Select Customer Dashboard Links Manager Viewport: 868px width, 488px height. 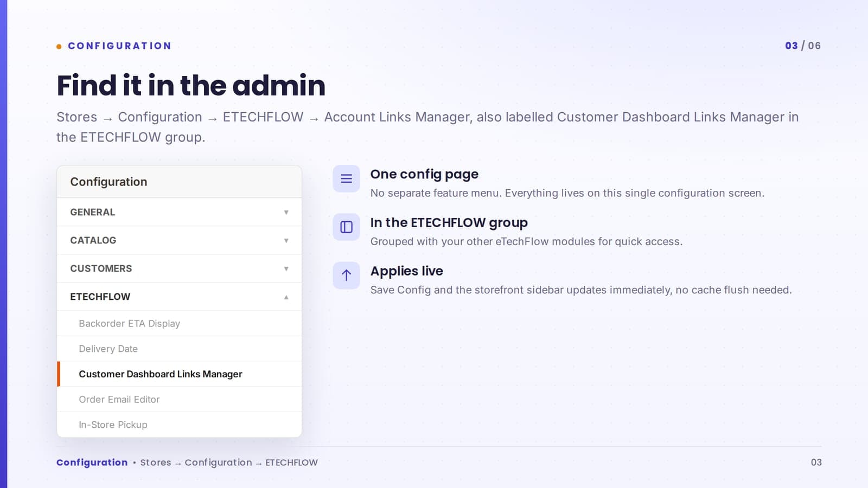coord(179,374)
